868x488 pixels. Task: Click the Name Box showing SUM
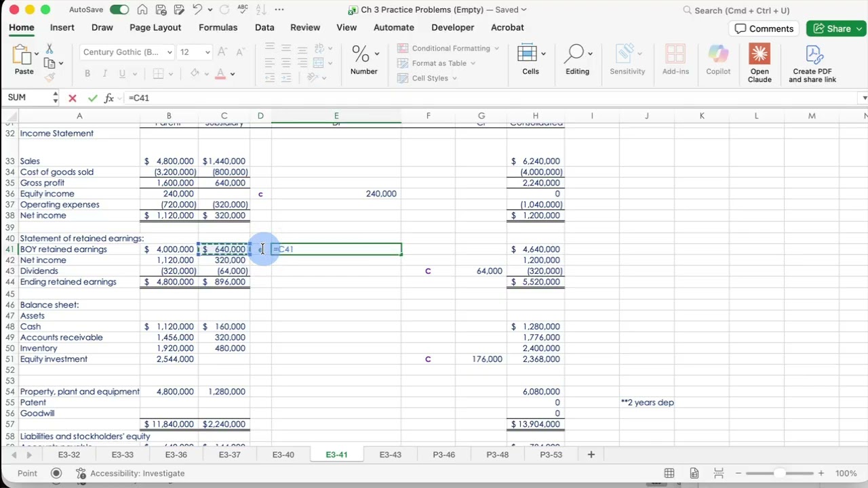(x=27, y=98)
